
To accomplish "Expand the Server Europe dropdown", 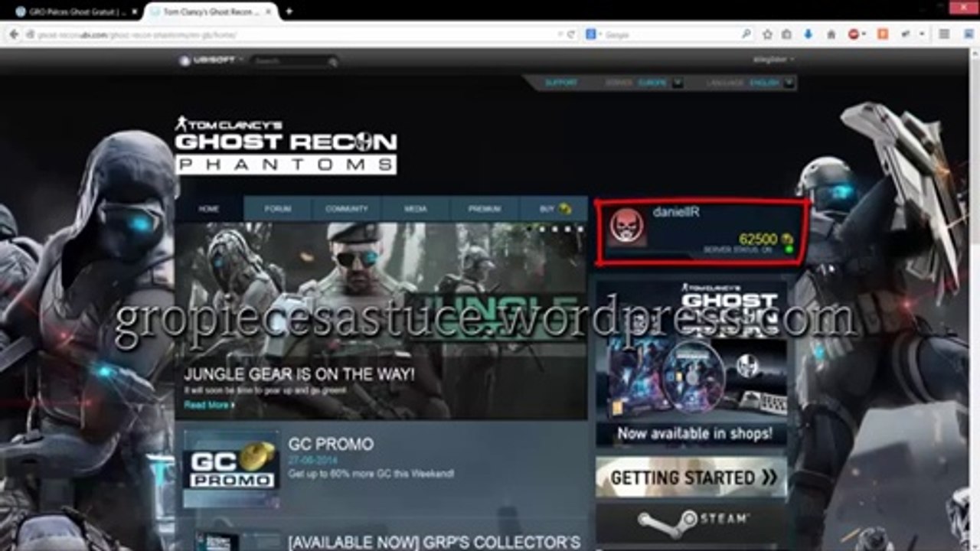I will tap(677, 83).
